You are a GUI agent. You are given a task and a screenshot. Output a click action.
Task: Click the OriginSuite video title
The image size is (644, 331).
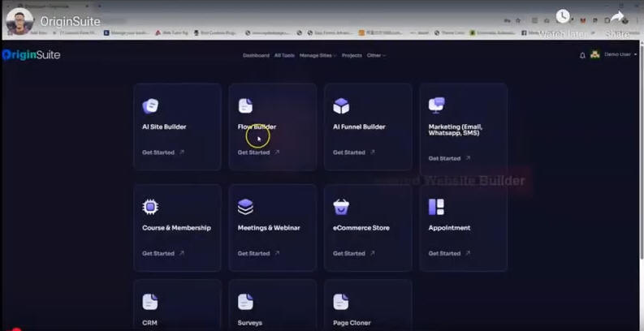point(70,21)
